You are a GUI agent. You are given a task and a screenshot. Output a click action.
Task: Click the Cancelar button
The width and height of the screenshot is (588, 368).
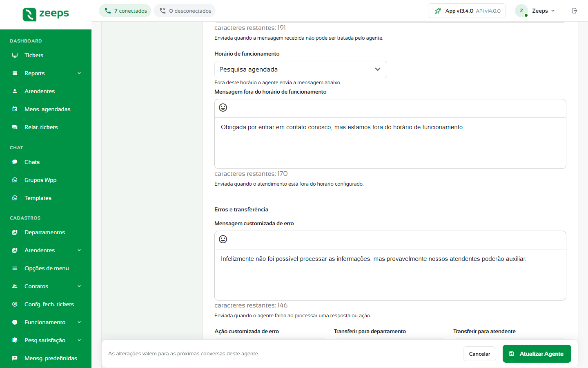[479, 354]
